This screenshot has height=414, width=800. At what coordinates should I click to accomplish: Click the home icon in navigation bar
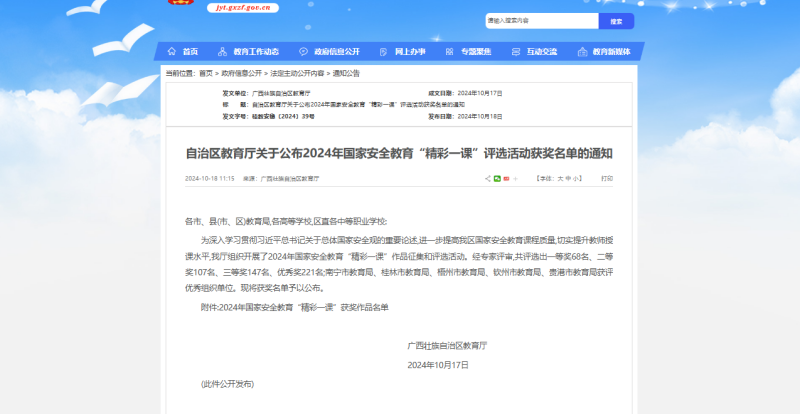(171, 51)
